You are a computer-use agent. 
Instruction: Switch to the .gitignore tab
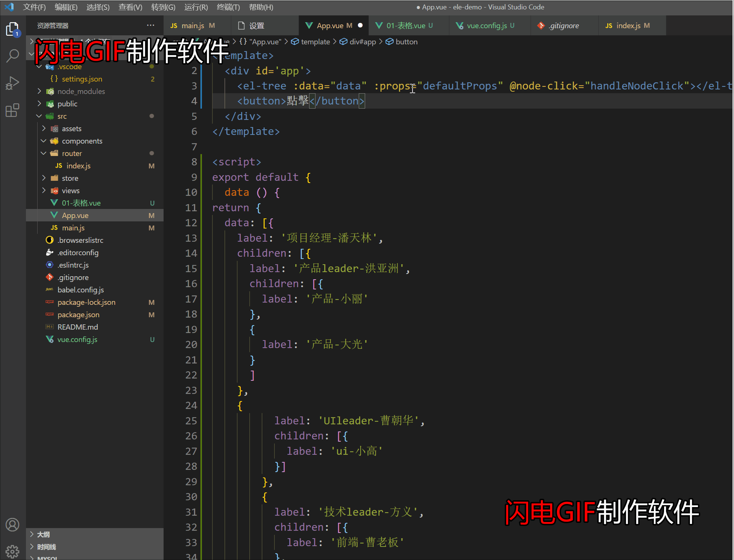[563, 26]
